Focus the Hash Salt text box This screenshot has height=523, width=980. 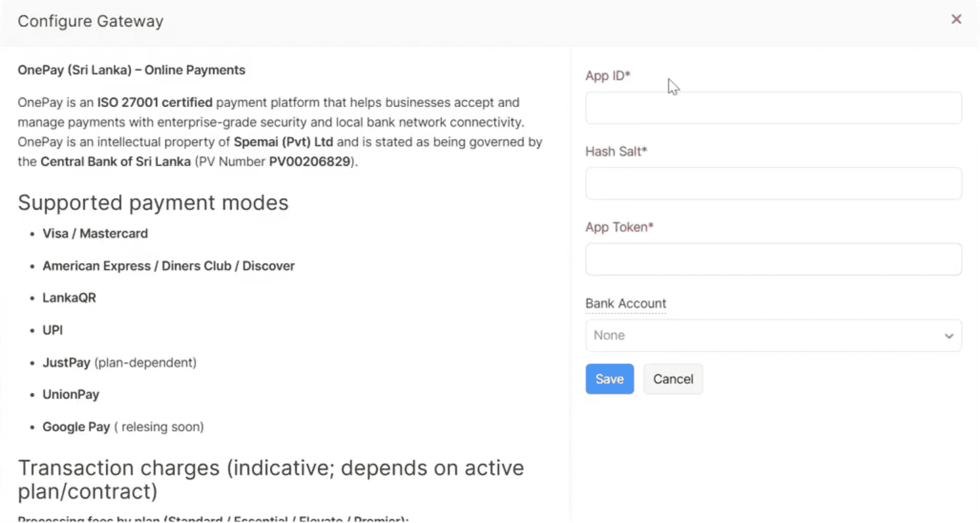click(773, 184)
